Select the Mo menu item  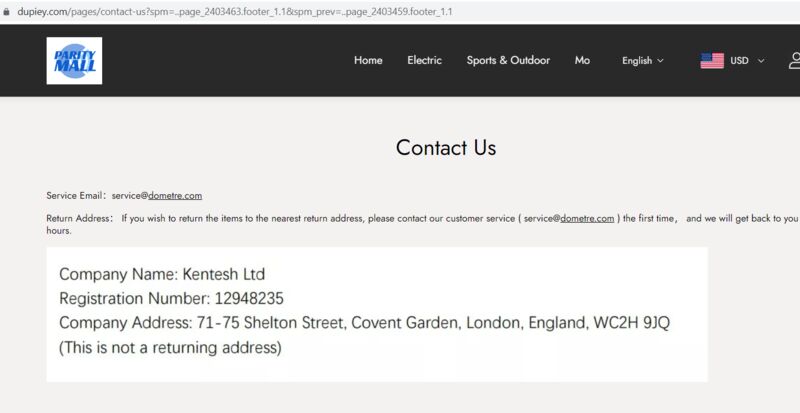click(582, 60)
